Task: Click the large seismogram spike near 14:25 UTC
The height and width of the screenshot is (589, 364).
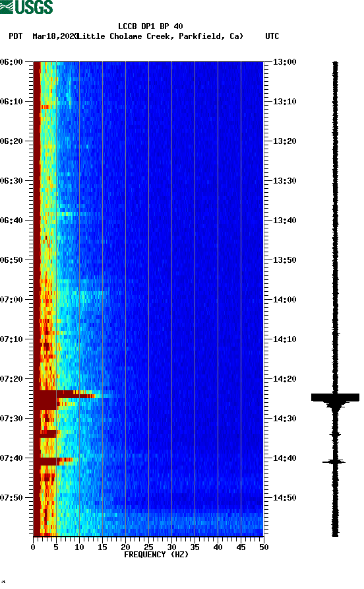Action: (x=335, y=398)
